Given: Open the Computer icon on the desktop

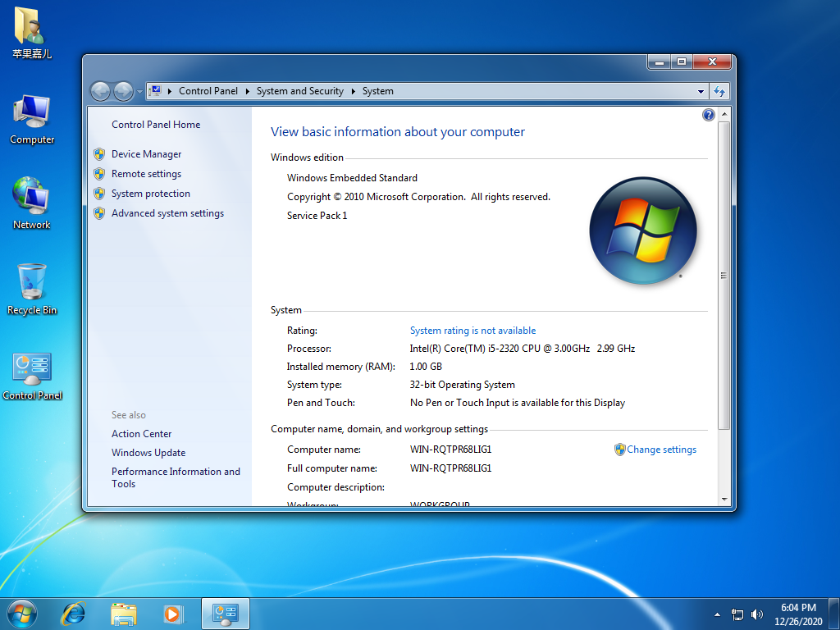Looking at the screenshot, I should (31, 115).
